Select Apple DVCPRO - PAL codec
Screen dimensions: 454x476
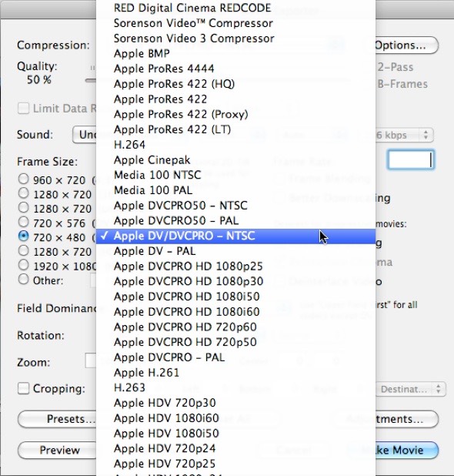coord(235,357)
